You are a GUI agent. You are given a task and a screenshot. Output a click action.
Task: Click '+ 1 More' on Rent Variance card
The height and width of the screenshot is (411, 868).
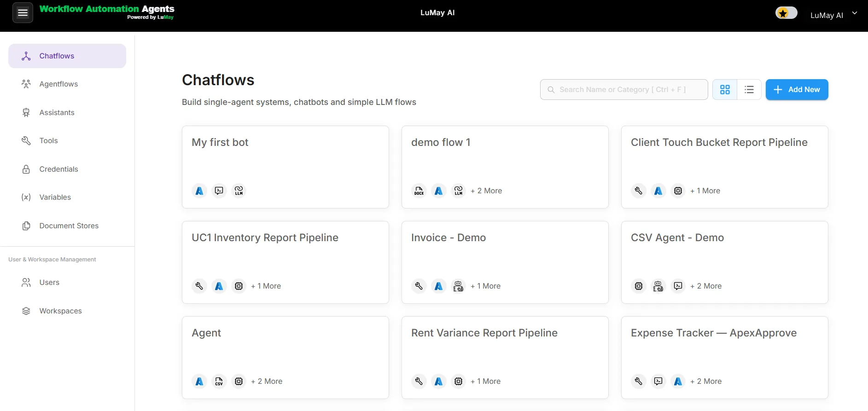point(485,381)
